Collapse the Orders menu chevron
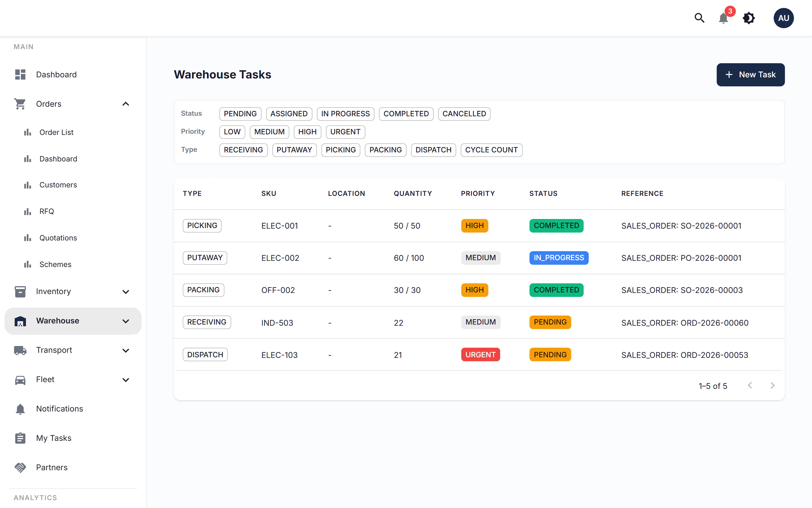812x508 pixels. [126, 104]
